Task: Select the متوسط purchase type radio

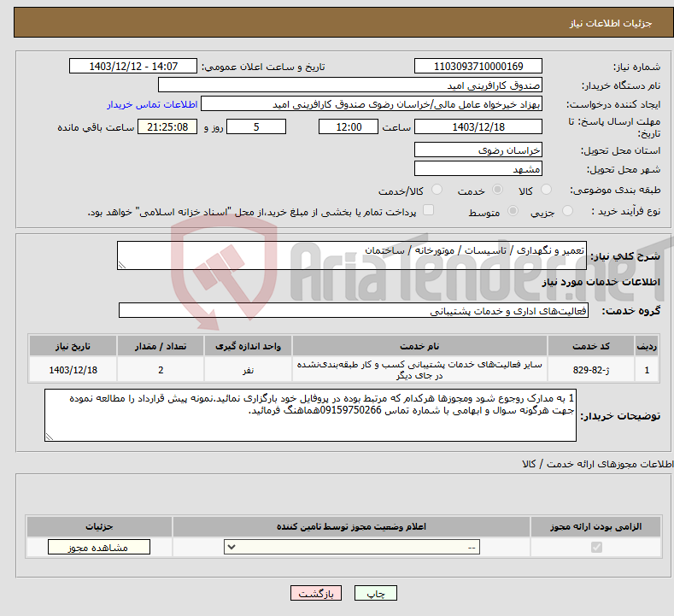Action: tap(513, 211)
